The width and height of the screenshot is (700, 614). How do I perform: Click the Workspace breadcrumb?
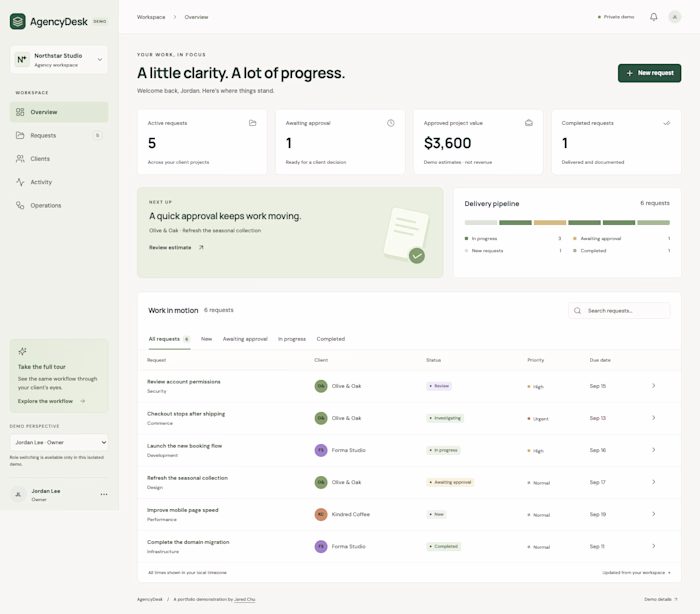151,17
